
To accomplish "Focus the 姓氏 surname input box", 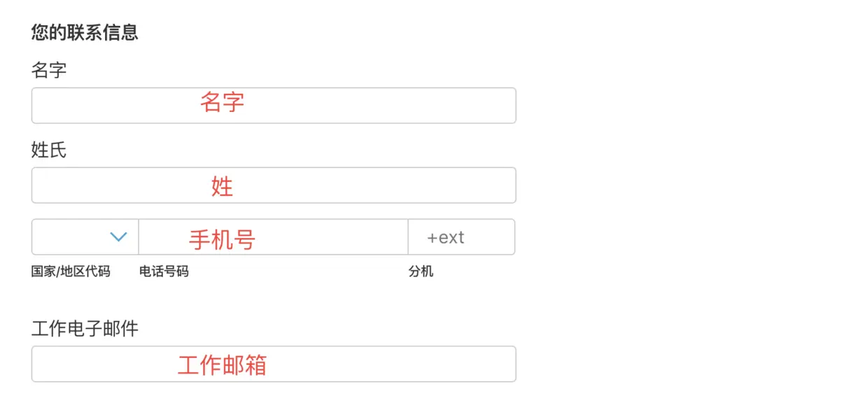I will coord(274,185).
